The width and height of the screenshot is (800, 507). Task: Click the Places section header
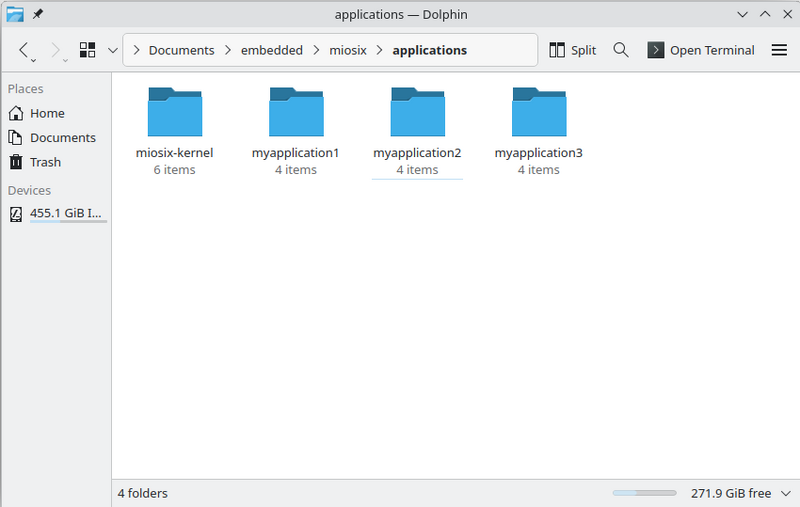26,89
